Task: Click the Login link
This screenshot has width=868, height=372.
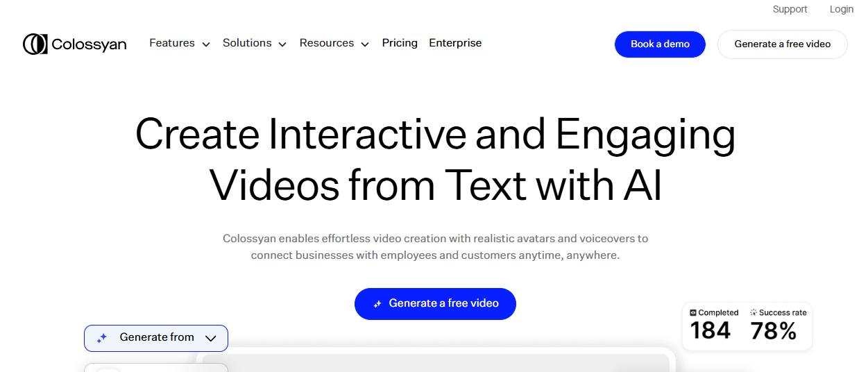Action: click(x=842, y=9)
